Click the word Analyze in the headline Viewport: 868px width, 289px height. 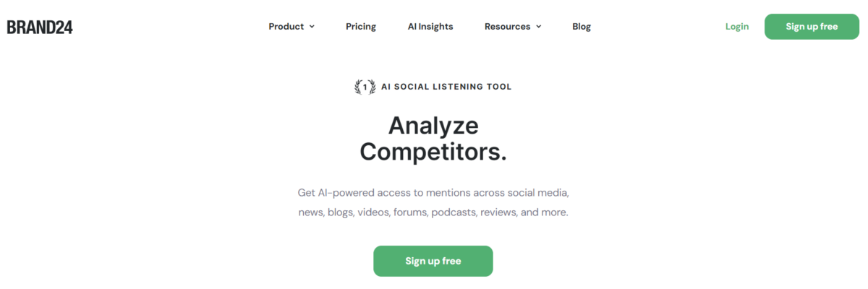[x=433, y=126]
